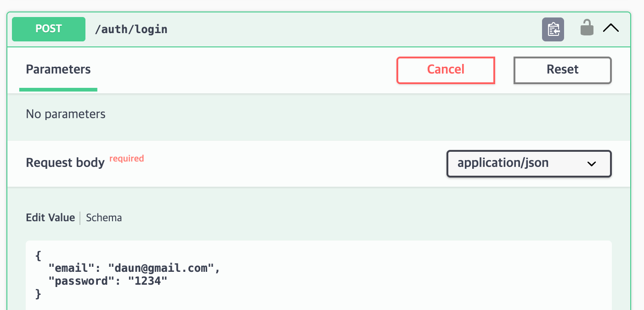
Task: Open authorization via the unlocked padlock icon
Action: coord(587,28)
